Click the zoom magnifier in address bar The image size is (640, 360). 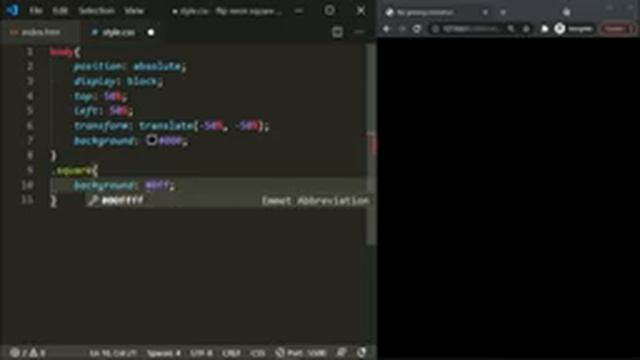[511, 29]
